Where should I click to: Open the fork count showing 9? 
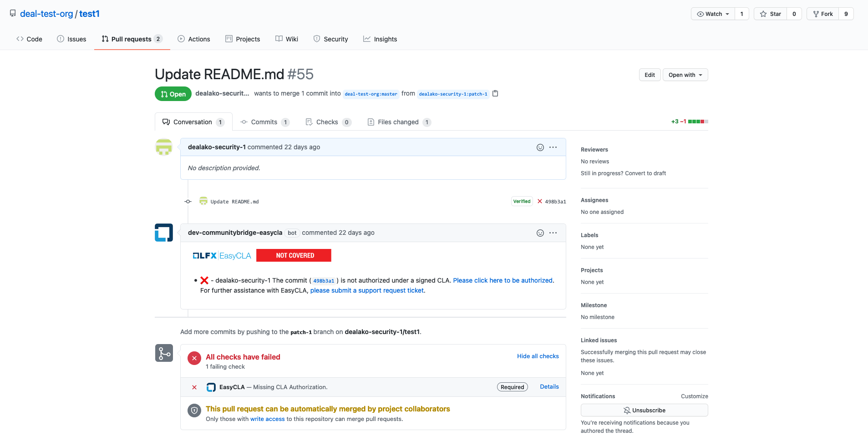click(846, 14)
